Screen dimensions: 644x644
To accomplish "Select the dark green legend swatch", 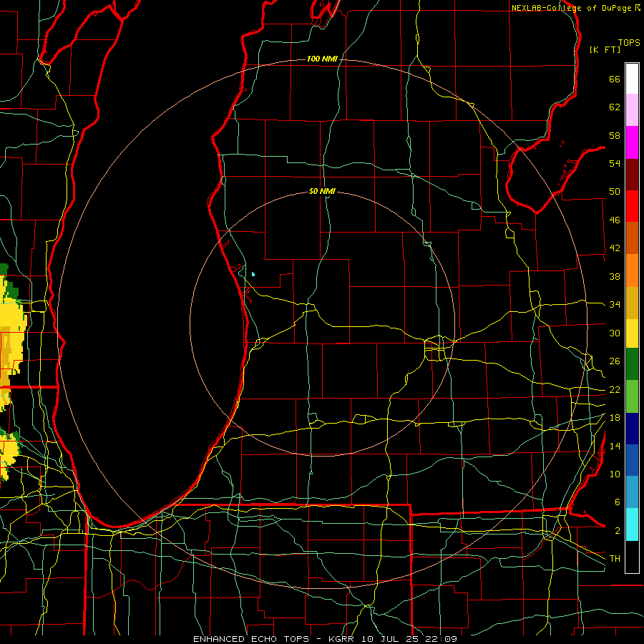I will [632, 364].
